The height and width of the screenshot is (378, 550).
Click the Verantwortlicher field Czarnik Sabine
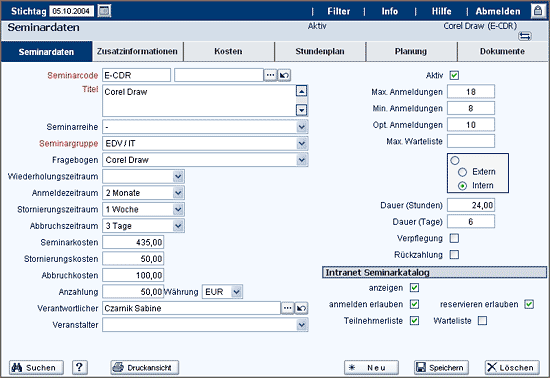coord(191,308)
